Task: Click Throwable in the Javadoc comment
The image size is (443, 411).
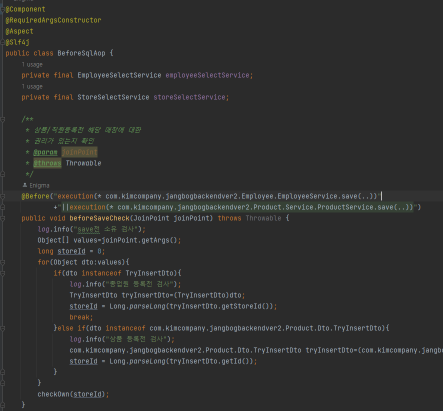Action: 83,163
